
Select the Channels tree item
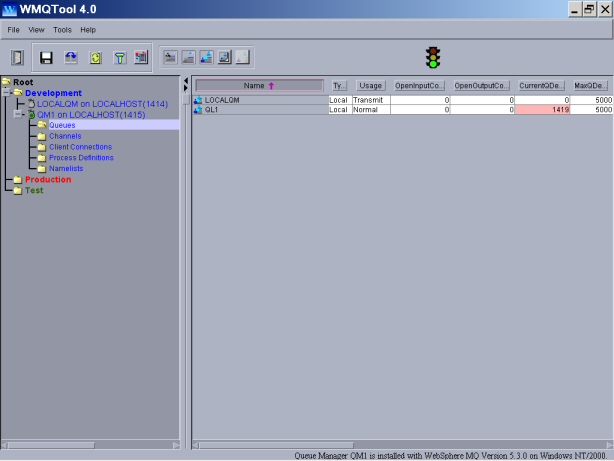point(65,136)
